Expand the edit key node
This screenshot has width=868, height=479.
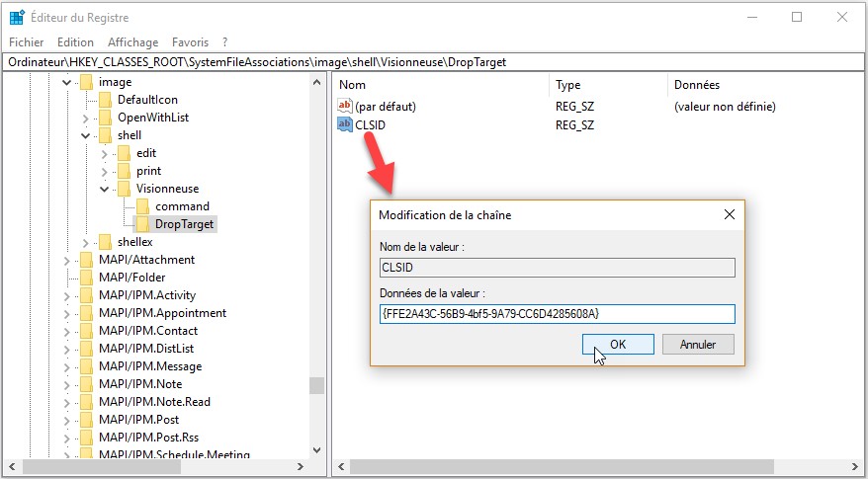click(x=104, y=154)
